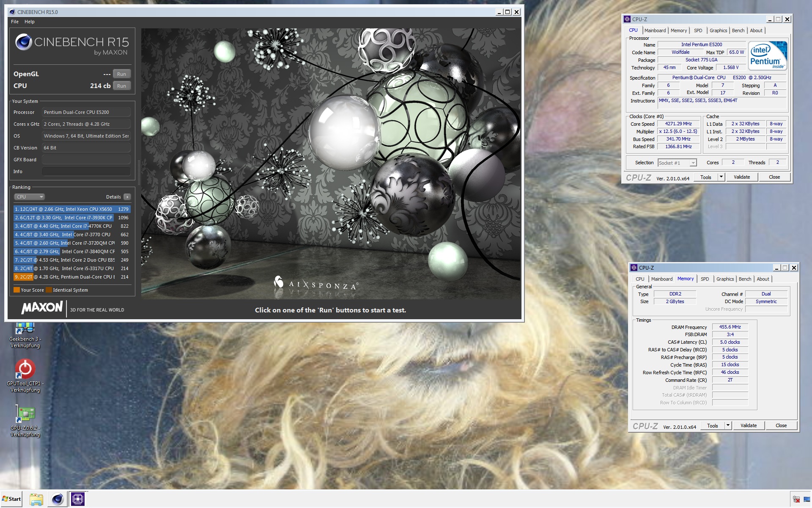Click the top CPU-Z window title icon
Viewport: 812px width, 508px height.
click(627, 19)
